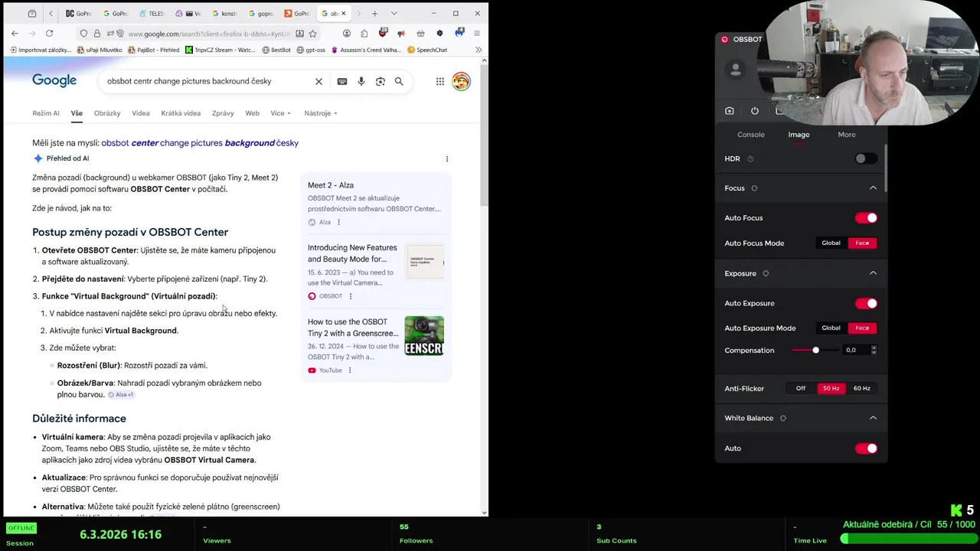
Task: Open SpeechChat bookmark
Action: tap(427, 50)
